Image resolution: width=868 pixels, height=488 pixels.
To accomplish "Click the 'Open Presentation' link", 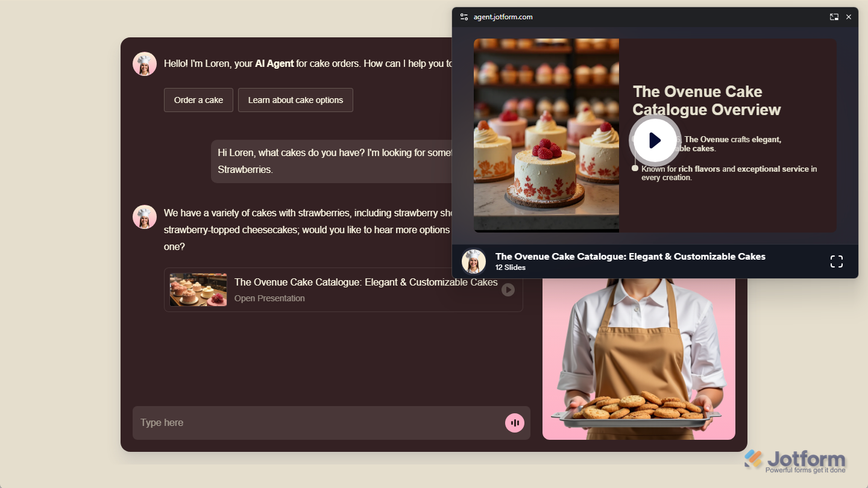I will pos(269,298).
